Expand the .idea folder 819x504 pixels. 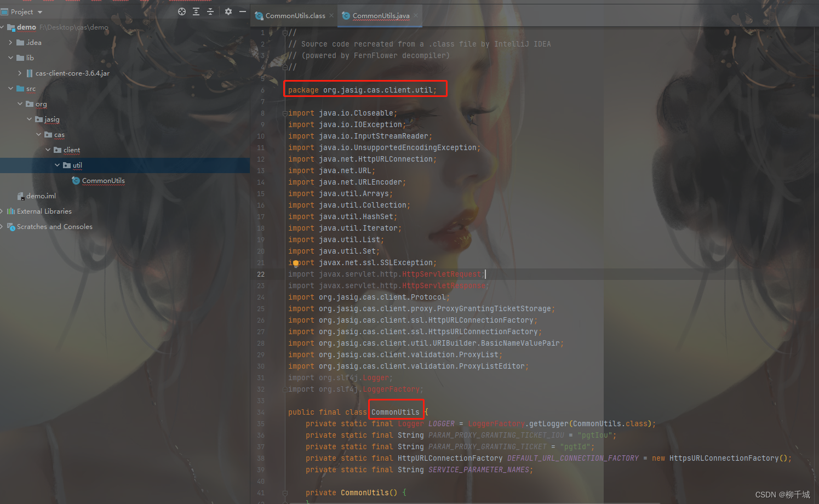tap(11, 42)
